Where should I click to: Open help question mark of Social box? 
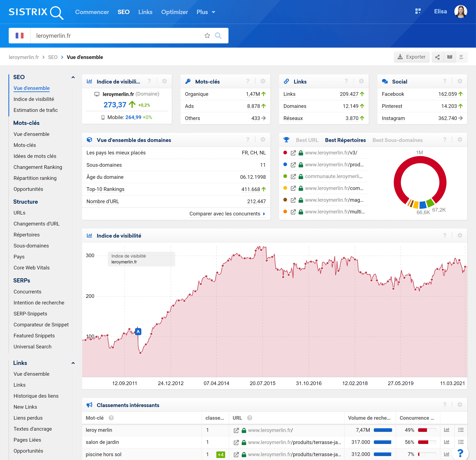click(445, 81)
